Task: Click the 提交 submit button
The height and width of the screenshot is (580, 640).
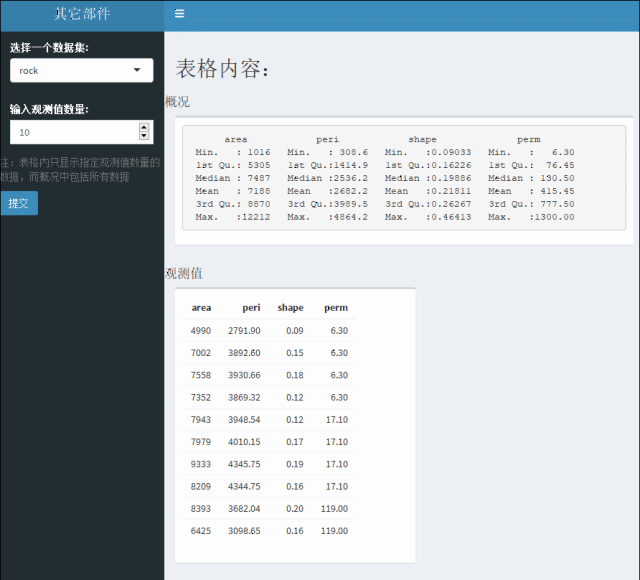Action: [19, 203]
